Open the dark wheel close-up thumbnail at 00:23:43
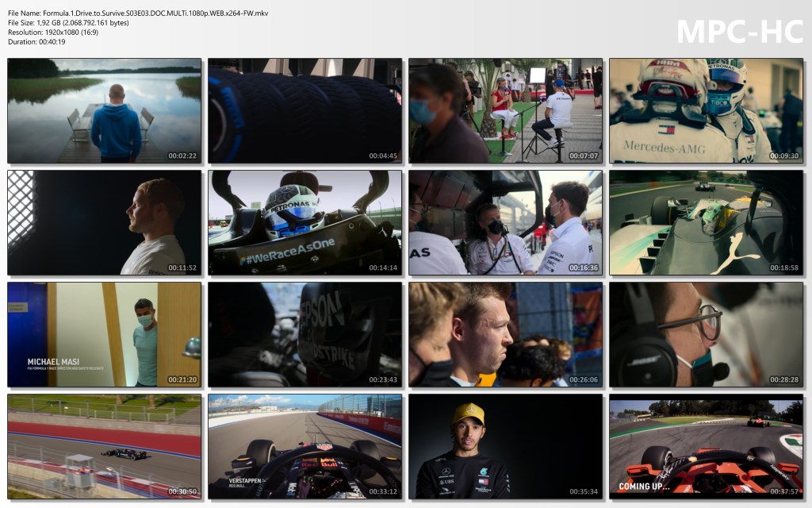 point(304,334)
